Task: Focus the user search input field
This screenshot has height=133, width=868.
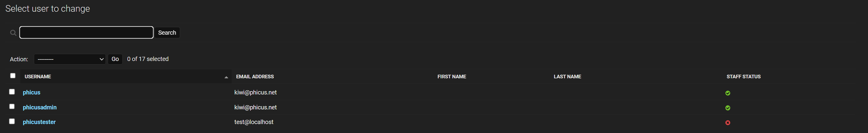Action: [86, 32]
